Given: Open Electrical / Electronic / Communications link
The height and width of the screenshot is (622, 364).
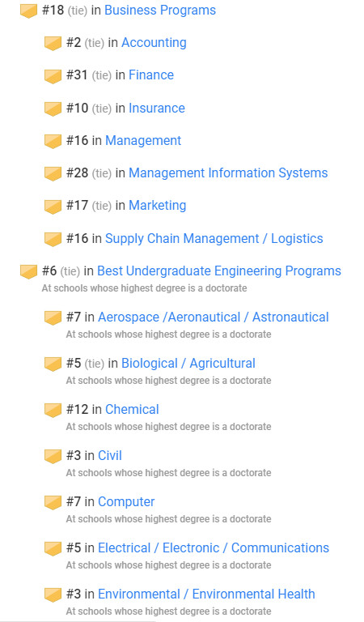Looking at the screenshot, I should point(214,547).
